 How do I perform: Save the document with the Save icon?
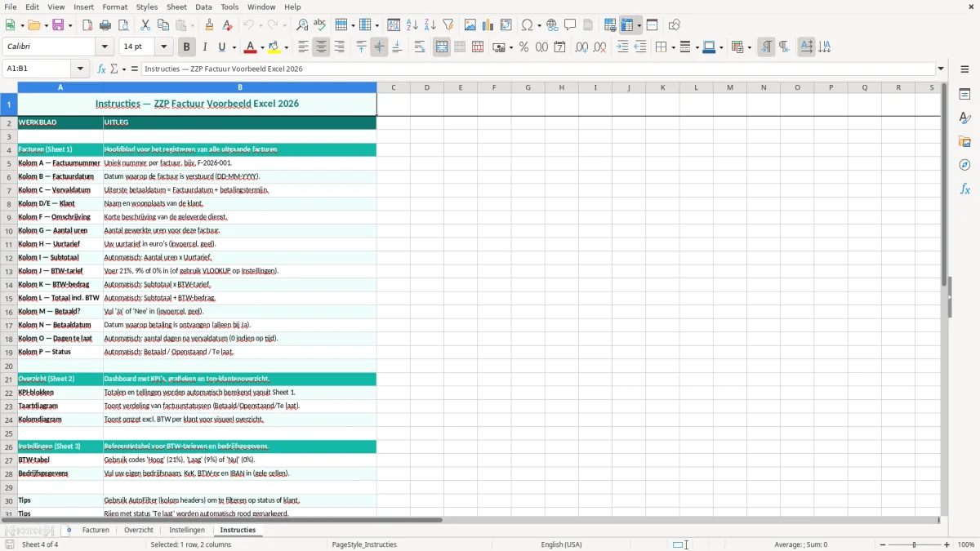click(58, 25)
